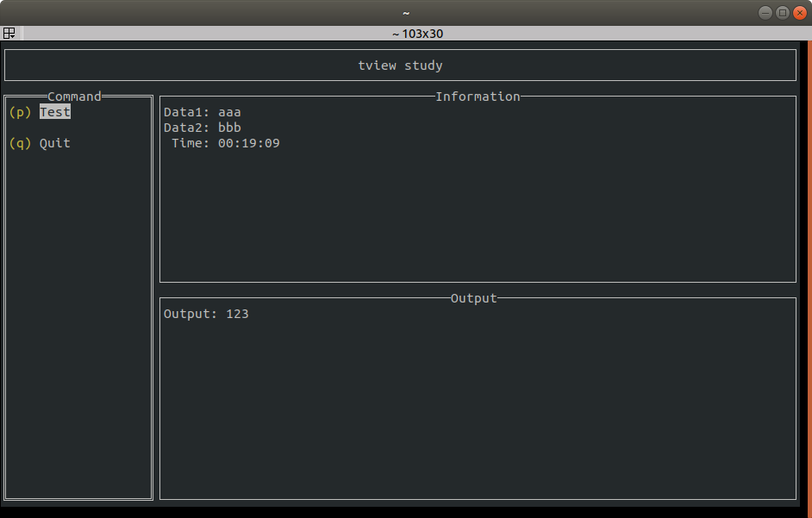This screenshot has width=812, height=518.
Task: Minimize the terminal window
Action: pyautogui.click(x=765, y=12)
